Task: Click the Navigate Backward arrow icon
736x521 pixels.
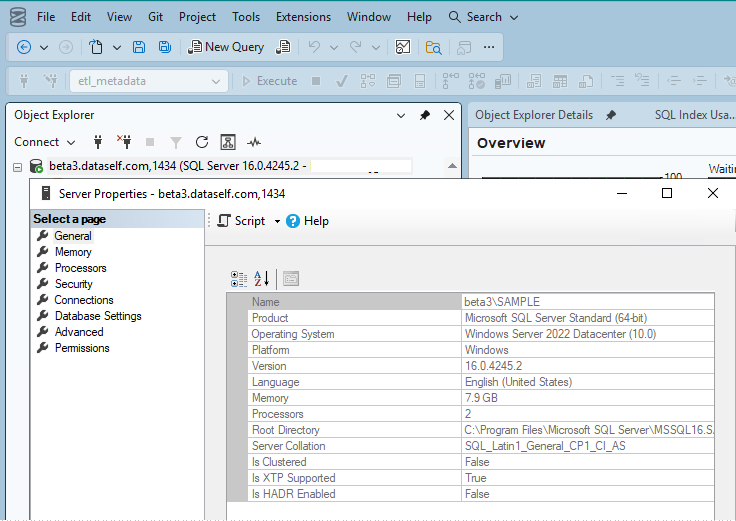Action: point(24,47)
